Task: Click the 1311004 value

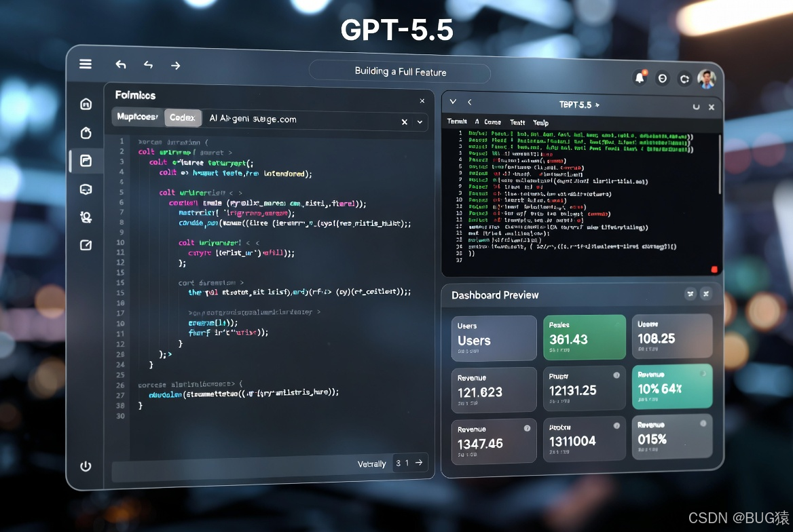Action: point(572,442)
